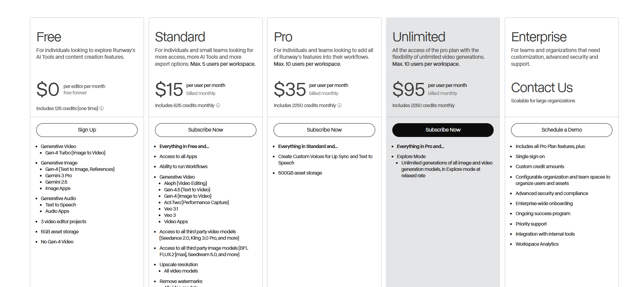
Task: Select the Unlimited plan card title
Action: [x=419, y=37]
